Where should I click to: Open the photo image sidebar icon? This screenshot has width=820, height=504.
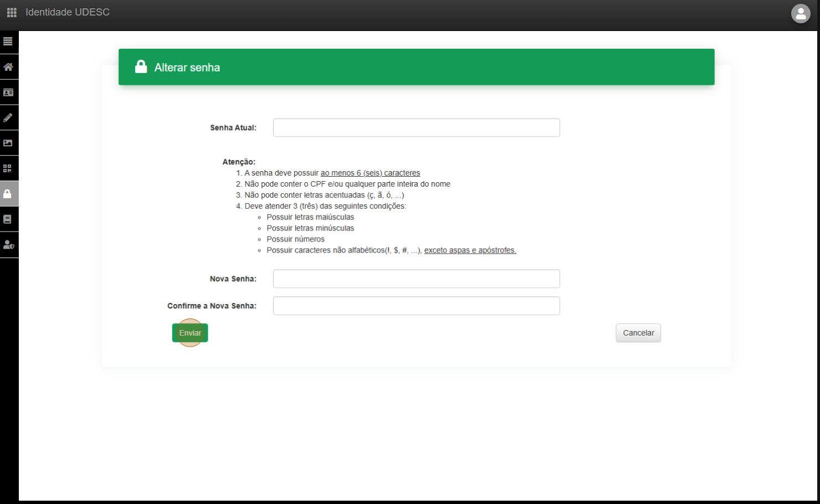tap(8, 143)
